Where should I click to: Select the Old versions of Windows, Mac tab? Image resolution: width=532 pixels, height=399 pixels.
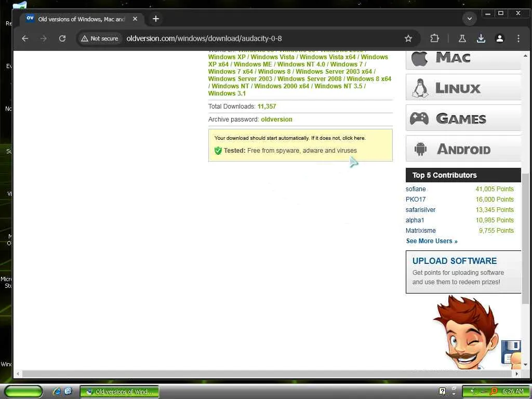point(82,19)
